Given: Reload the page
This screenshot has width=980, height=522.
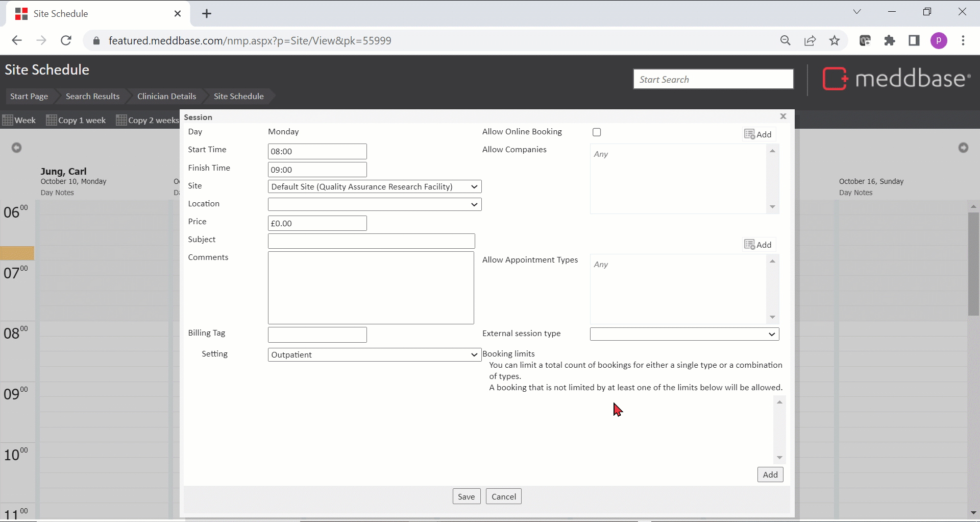Looking at the screenshot, I should coord(66,41).
